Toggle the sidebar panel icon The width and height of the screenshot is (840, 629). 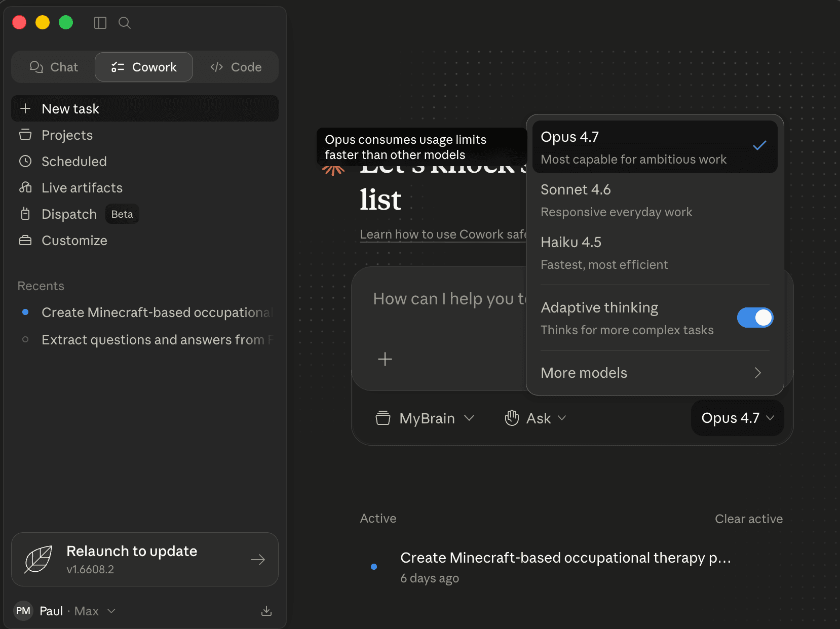click(x=100, y=23)
